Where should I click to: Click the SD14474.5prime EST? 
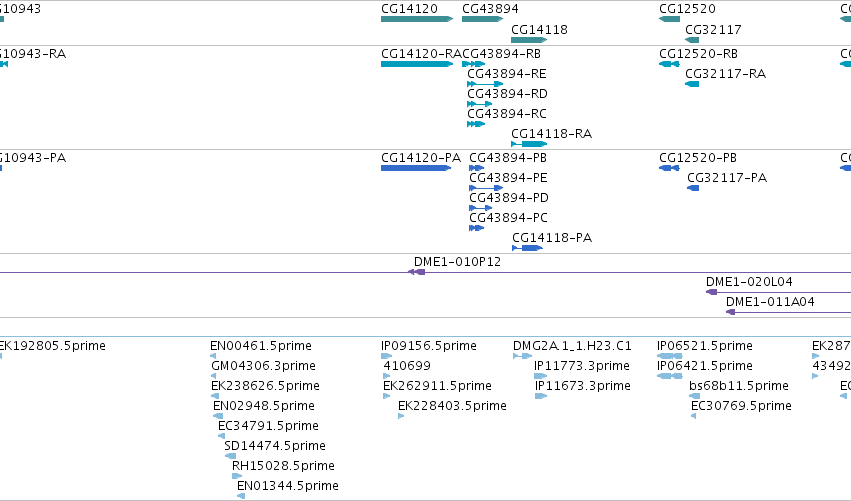tap(230, 456)
